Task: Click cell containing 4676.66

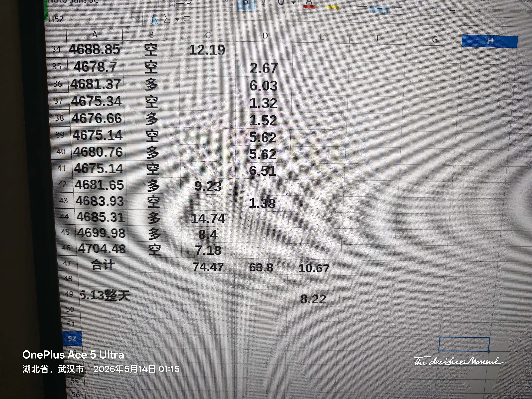Action: (97, 118)
